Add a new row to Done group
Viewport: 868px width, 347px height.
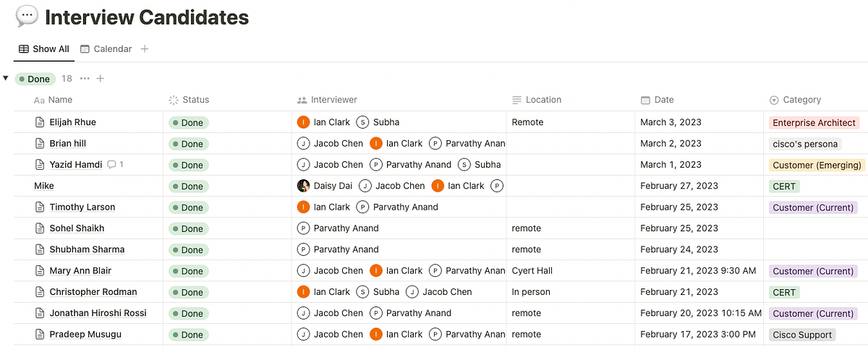(x=101, y=79)
